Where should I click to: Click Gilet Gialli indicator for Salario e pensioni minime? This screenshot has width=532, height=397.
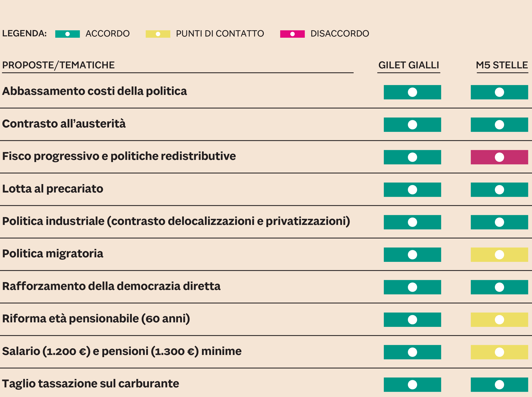point(412,352)
